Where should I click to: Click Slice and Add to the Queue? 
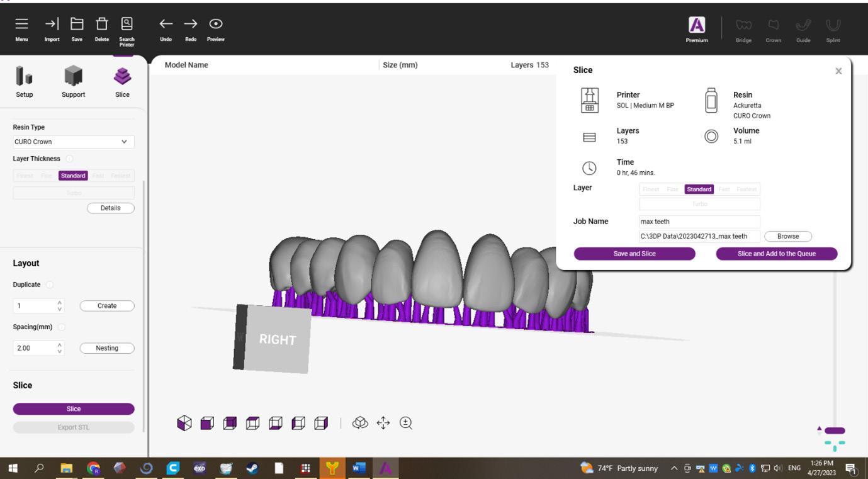(x=777, y=254)
